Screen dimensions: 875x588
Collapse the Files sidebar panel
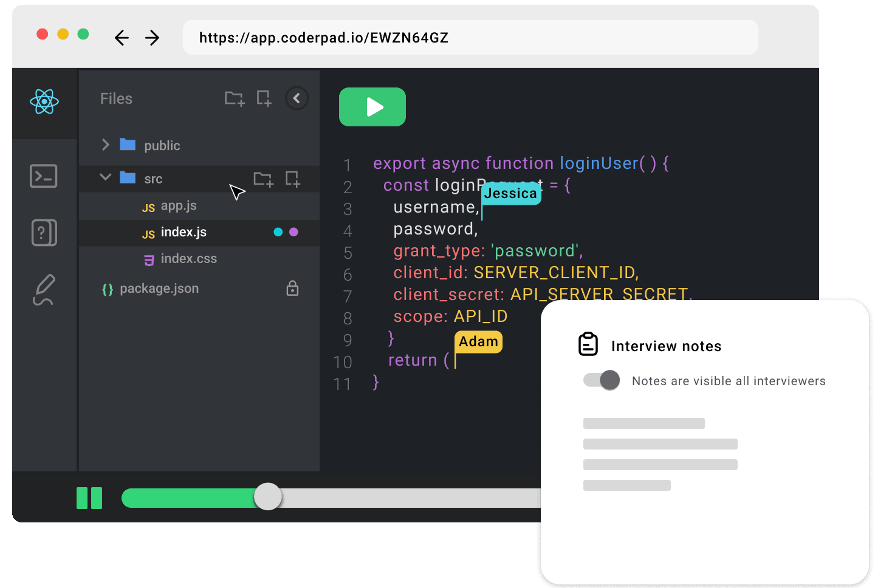[x=297, y=98]
